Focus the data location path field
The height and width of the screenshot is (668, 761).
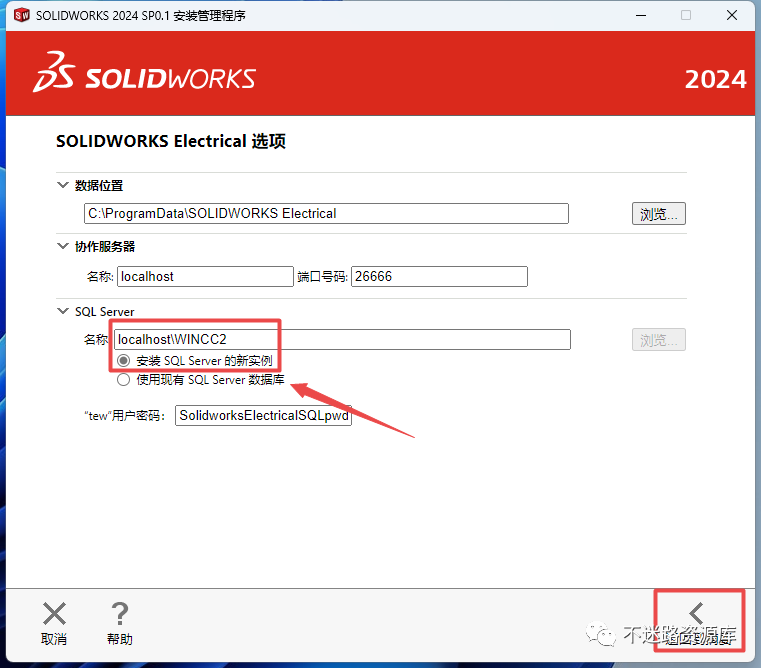[326, 214]
